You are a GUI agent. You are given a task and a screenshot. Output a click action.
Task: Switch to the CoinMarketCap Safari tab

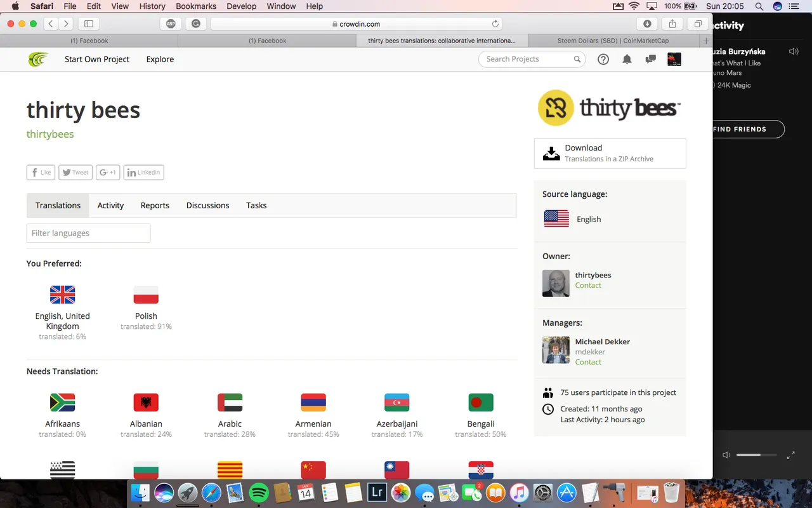(612, 41)
